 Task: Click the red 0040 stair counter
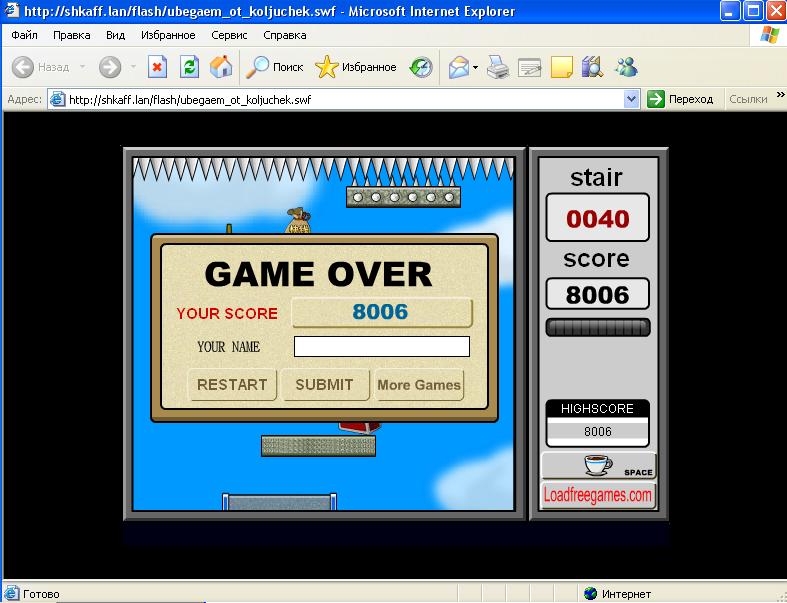(x=598, y=219)
